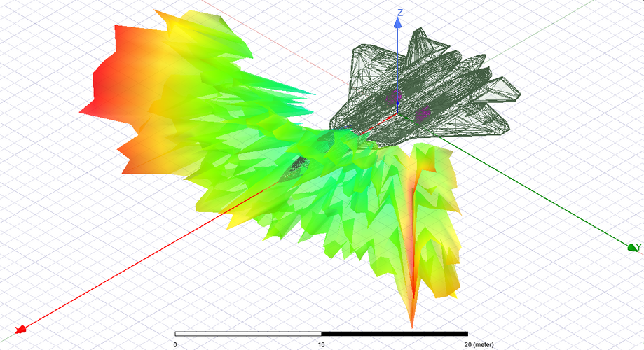The height and width of the screenshot is (350, 644).
Task: Click the 20 (meter) scale label
Action: pyautogui.click(x=479, y=344)
